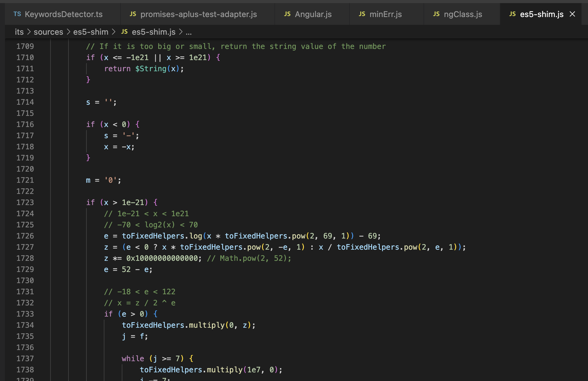Expand the chevron after 'its' in breadcrumbs
The height and width of the screenshot is (381, 588).
click(x=29, y=32)
